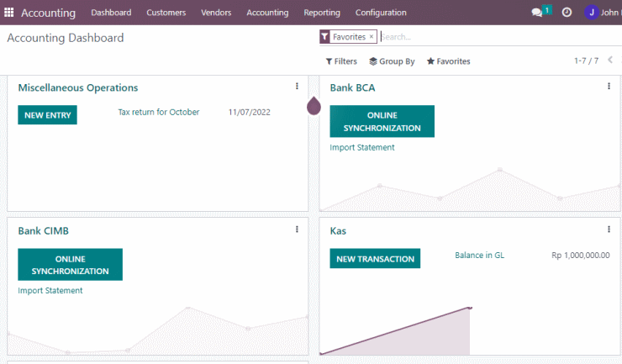The image size is (622, 364).
Task: Open the Reporting menu
Action: click(322, 13)
